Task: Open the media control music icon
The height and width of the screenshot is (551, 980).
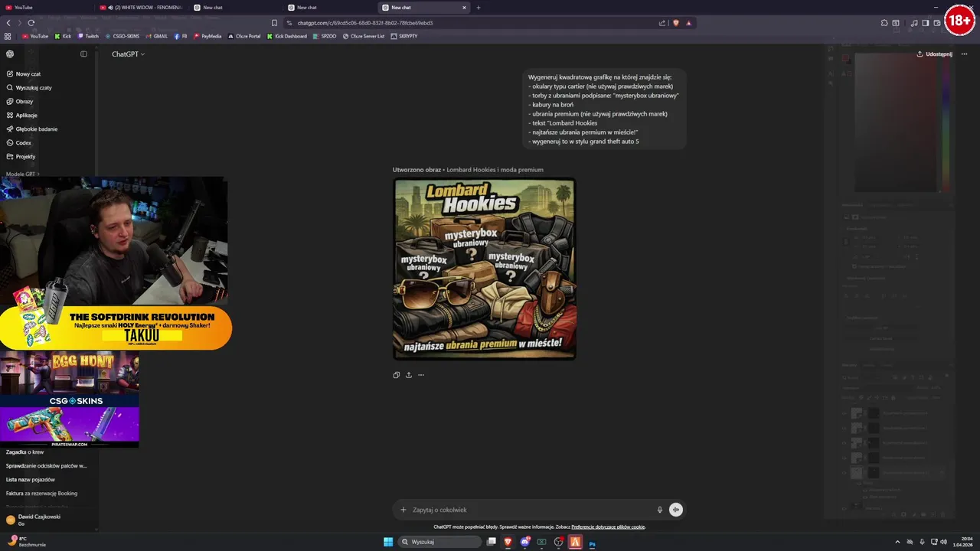Action: 914,23
